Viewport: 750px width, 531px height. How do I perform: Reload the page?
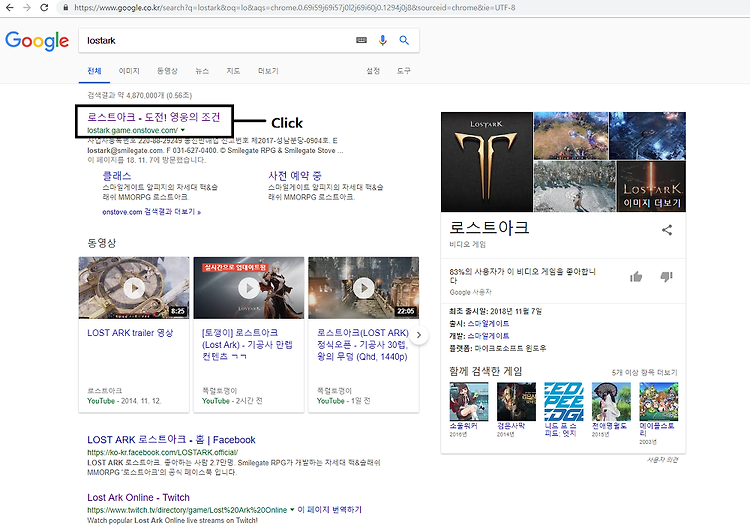tap(44, 8)
